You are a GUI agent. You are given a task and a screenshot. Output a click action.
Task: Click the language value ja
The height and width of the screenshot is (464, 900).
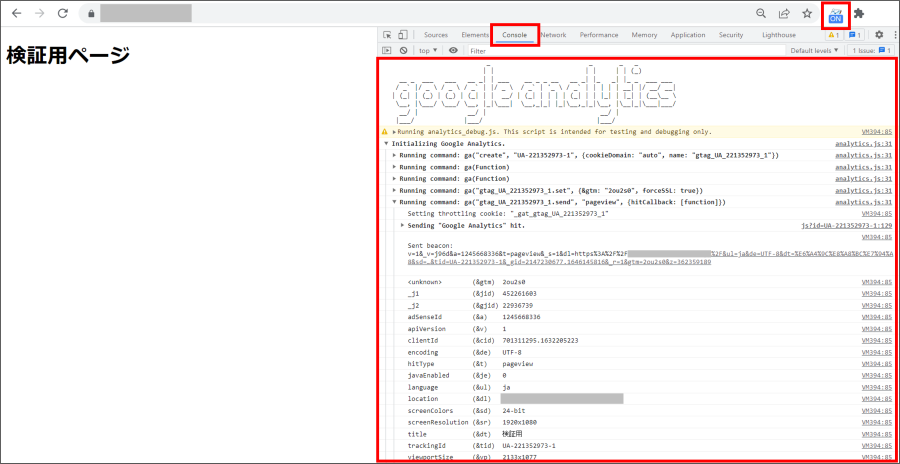(x=506, y=387)
